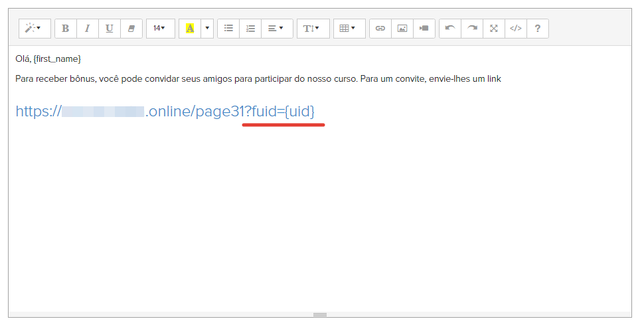The height and width of the screenshot is (329, 644).
Task: Toggle italic formatting
Action: point(87,29)
